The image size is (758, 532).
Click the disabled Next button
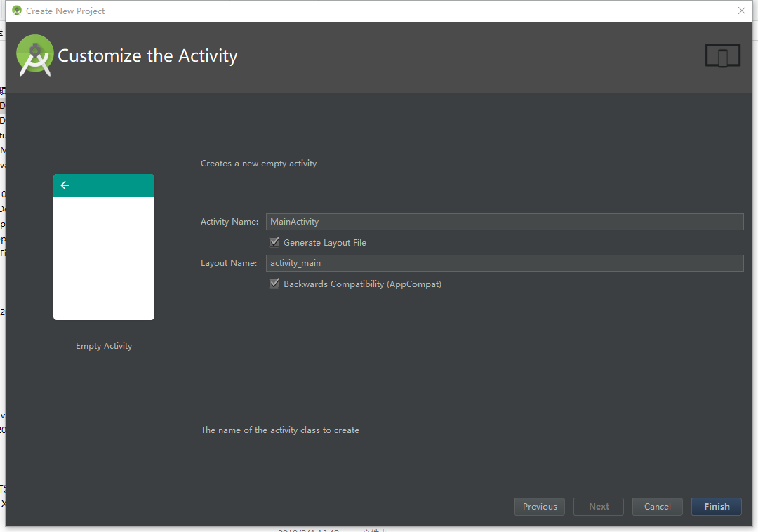598,506
